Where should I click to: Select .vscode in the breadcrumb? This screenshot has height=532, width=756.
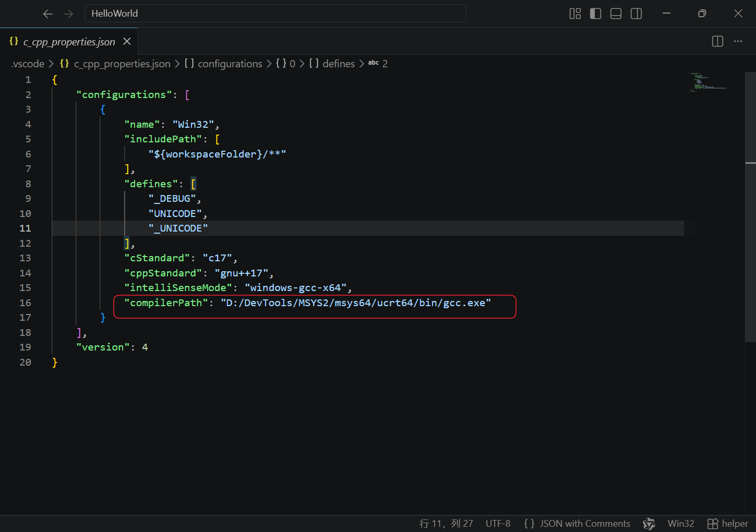(28, 64)
